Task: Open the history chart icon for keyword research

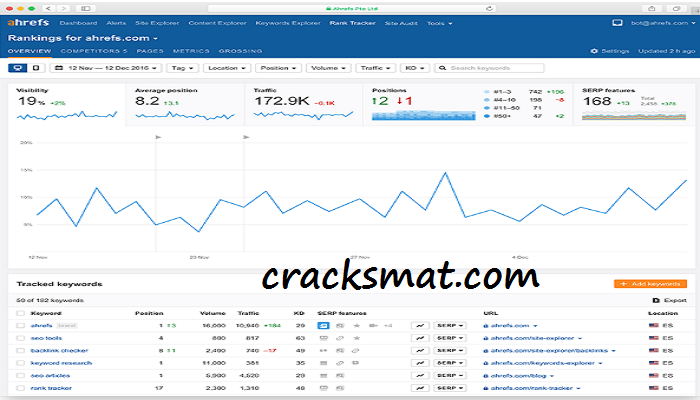Action: [420, 363]
